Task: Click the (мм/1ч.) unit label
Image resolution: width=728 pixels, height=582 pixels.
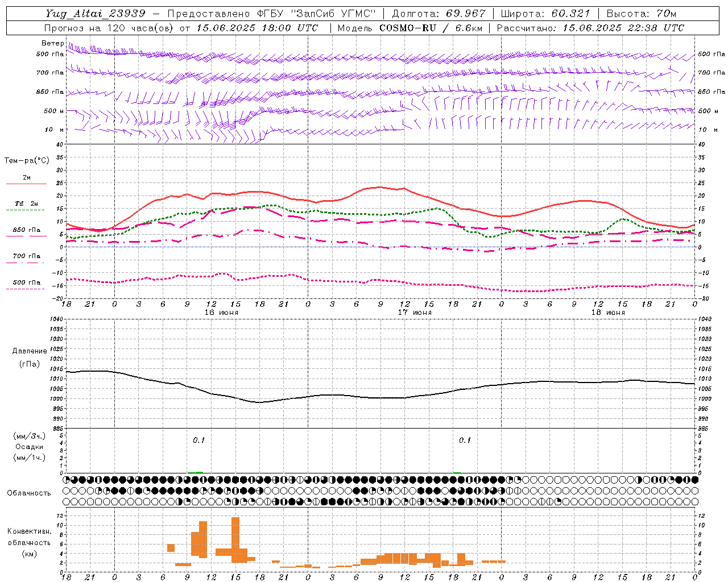Action: click(x=30, y=458)
